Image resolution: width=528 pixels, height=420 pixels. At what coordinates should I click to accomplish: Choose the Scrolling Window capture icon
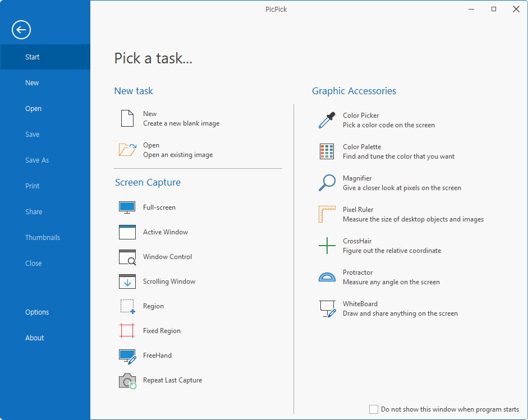(127, 281)
